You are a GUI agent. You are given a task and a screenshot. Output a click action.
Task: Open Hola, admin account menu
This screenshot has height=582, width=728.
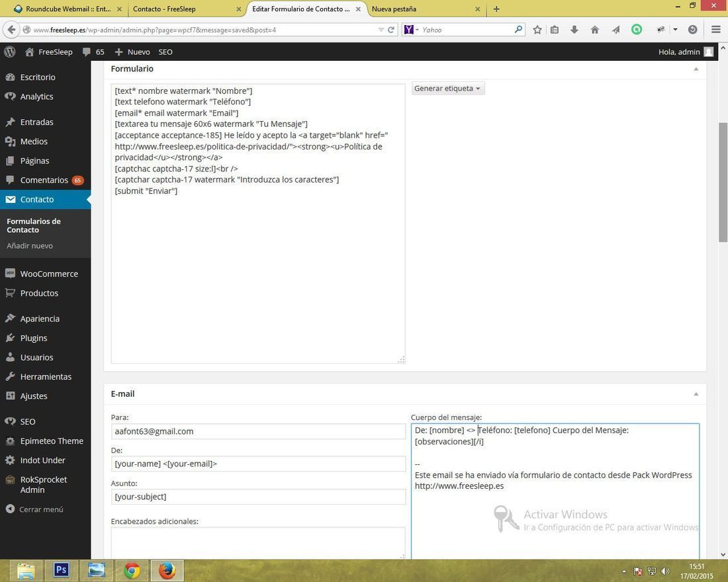tap(686, 52)
